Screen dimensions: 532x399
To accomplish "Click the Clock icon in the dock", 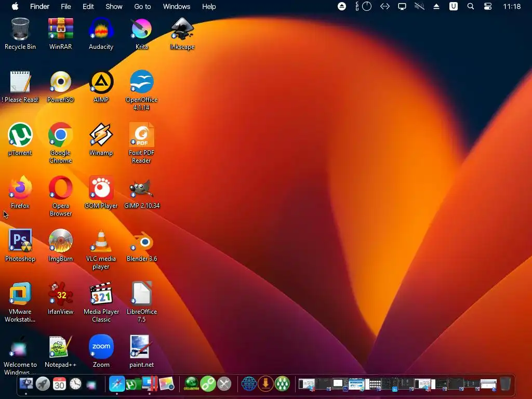I will point(76,384).
